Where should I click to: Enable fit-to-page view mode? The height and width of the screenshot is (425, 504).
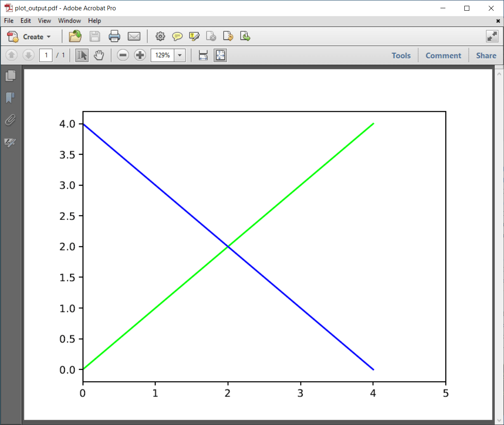pos(220,55)
